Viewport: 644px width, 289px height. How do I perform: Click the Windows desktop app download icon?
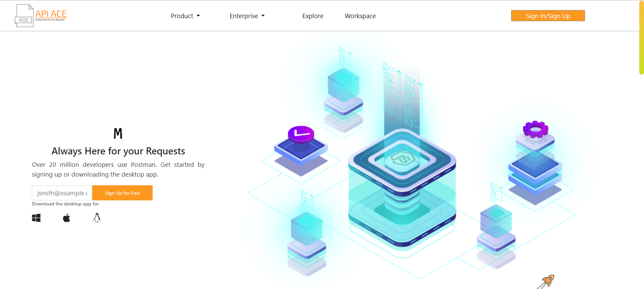[x=36, y=218]
